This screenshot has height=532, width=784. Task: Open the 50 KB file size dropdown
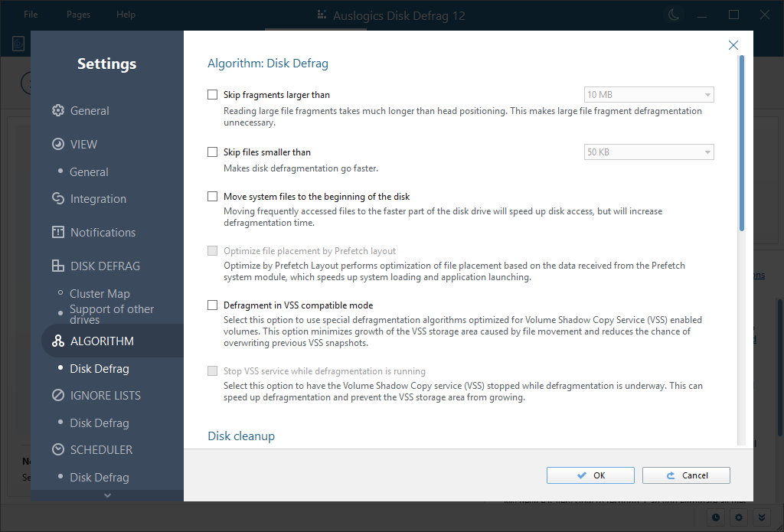pos(648,152)
